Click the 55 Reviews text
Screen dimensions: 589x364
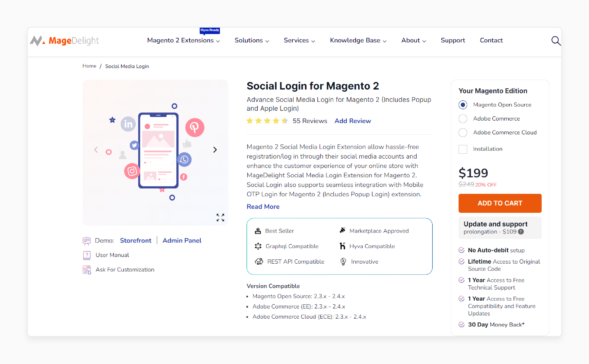pos(310,121)
